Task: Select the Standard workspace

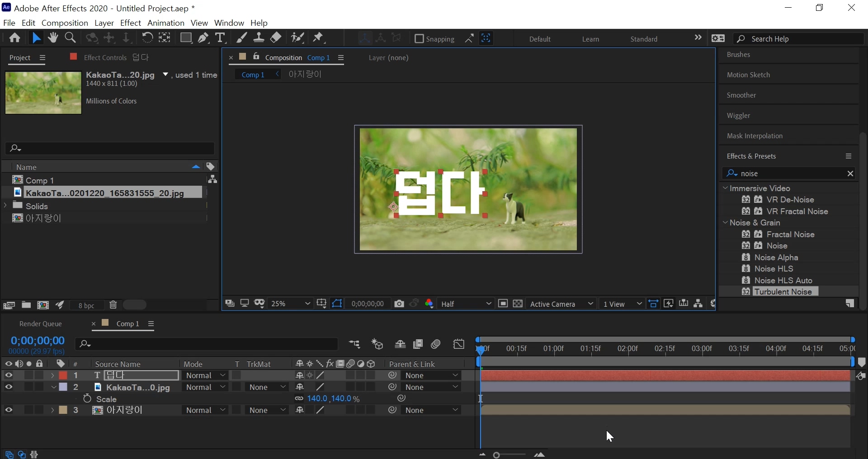Action: (x=644, y=39)
